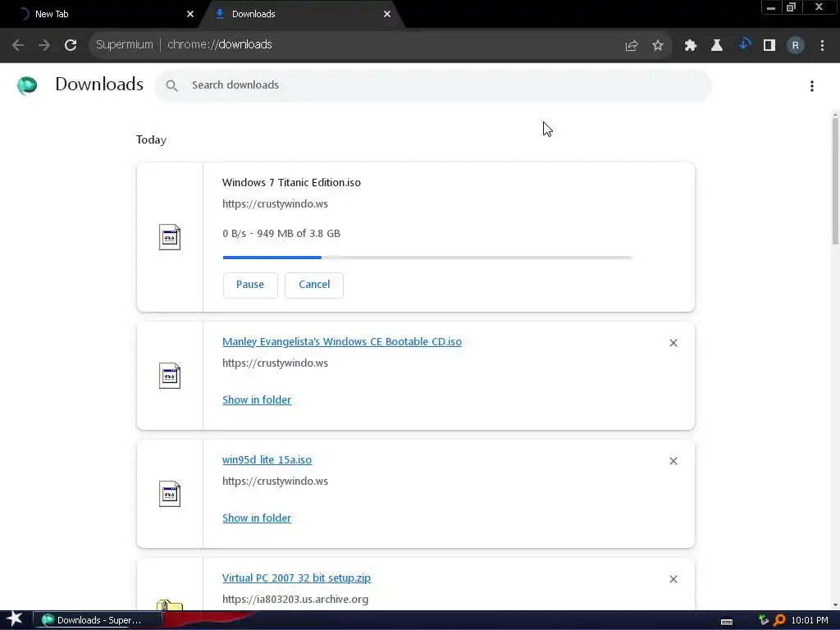Open the profile R avatar

[796, 46]
